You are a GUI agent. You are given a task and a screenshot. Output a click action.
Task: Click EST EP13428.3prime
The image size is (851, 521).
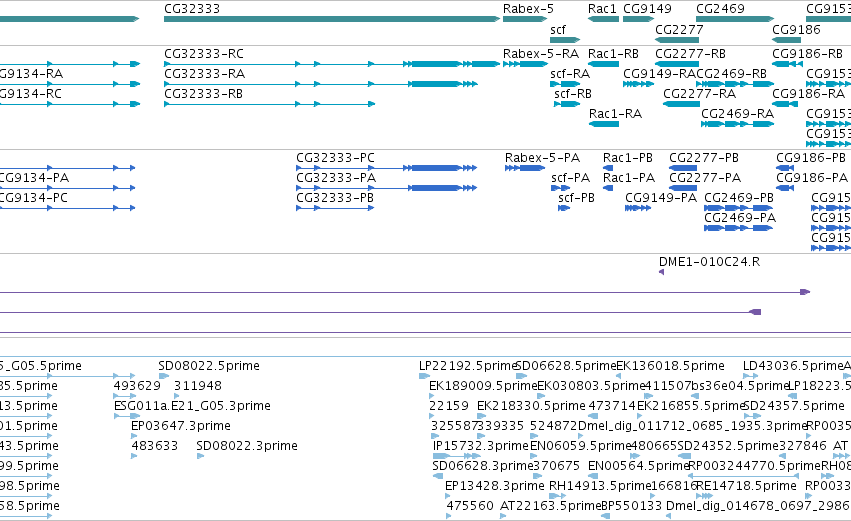[494, 486]
